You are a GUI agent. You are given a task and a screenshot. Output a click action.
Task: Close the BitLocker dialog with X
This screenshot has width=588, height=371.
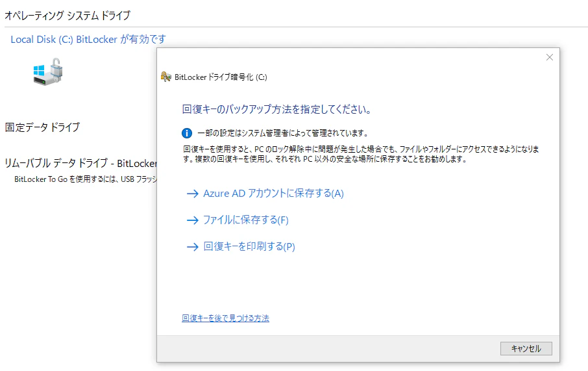[549, 57]
